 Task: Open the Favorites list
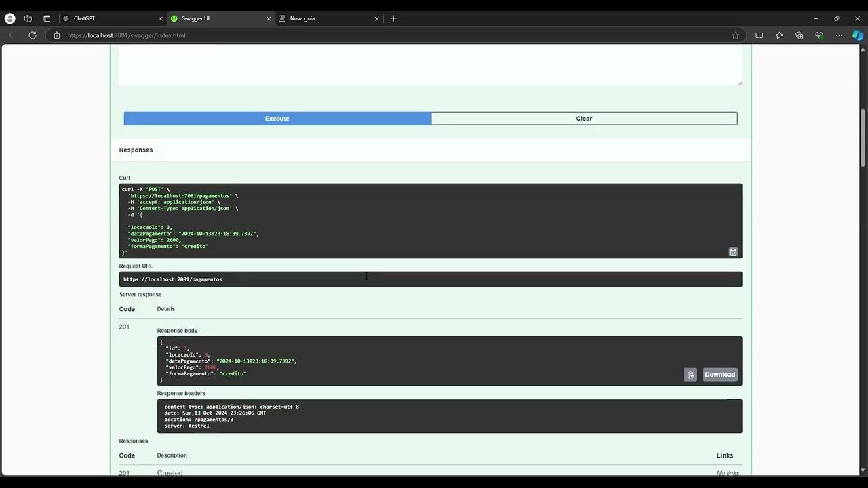[779, 35]
